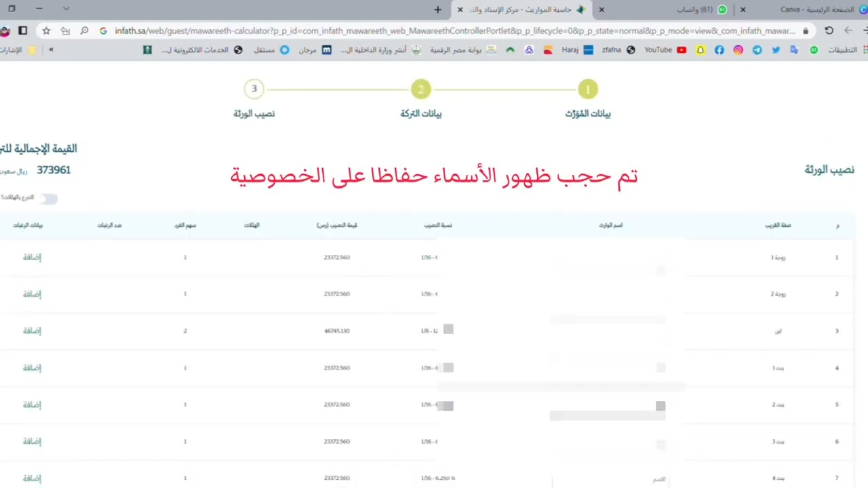The image size is (868, 488).
Task: Open the Haraj bookmark
Action: [577, 50]
